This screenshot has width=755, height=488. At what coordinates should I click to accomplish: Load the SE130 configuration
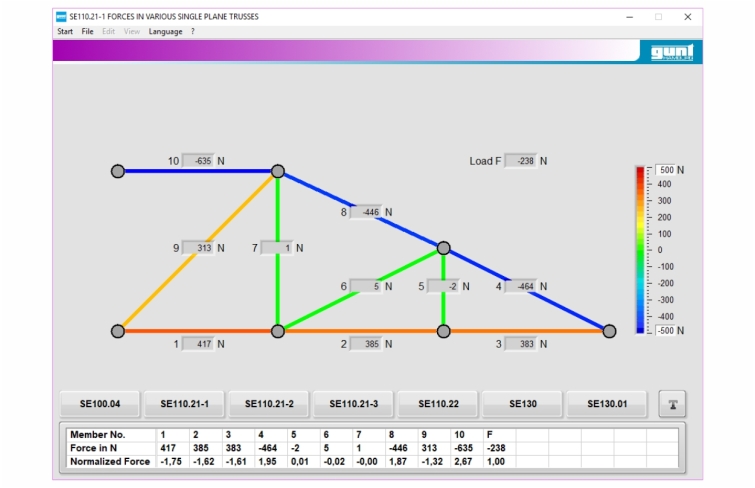(x=521, y=404)
